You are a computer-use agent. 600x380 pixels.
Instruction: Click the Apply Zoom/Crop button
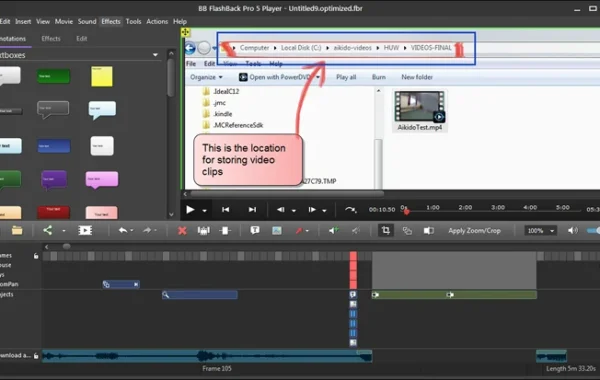[474, 230]
